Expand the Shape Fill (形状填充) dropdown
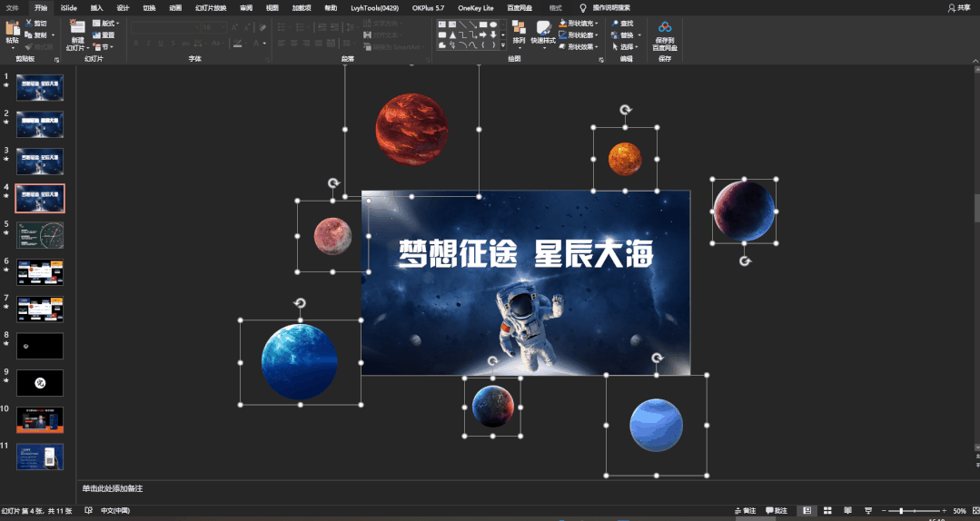The height and width of the screenshot is (521, 980). (598, 24)
